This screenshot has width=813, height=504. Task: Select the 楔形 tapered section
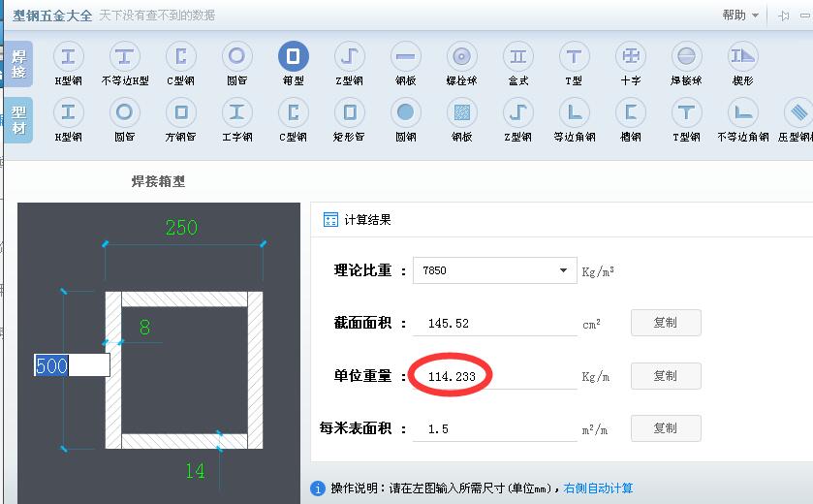[742, 64]
